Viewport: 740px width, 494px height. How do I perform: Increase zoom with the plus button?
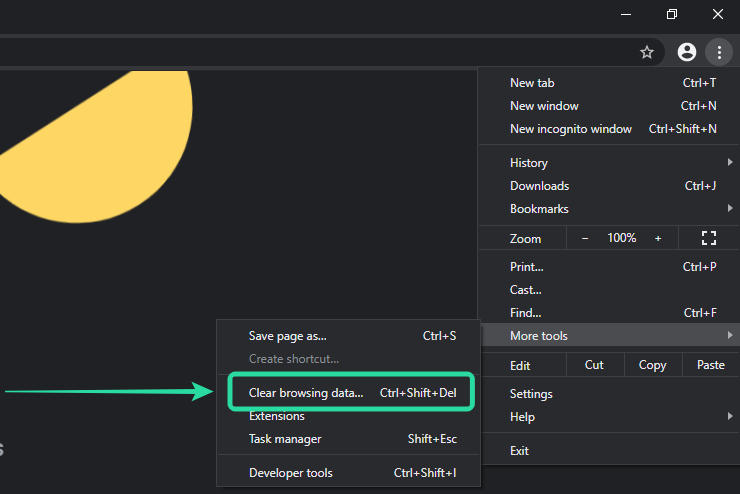pyautogui.click(x=658, y=238)
